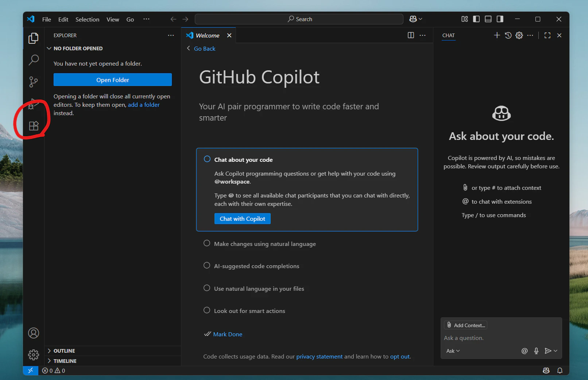Open the chat settings gear
Viewport: 588px width, 380px height.
pyautogui.click(x=519, y=35)
